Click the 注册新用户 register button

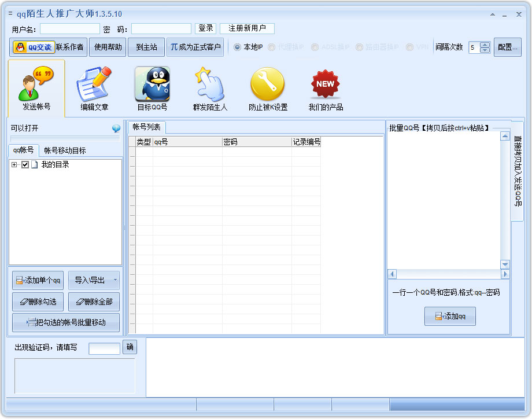click(247, 28)
